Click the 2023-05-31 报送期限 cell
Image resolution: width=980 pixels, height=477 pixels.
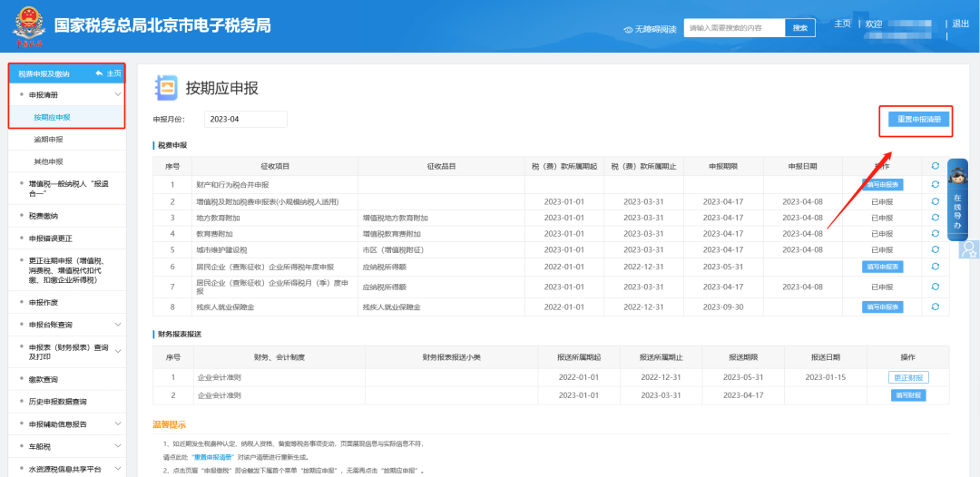coord(743,377)
